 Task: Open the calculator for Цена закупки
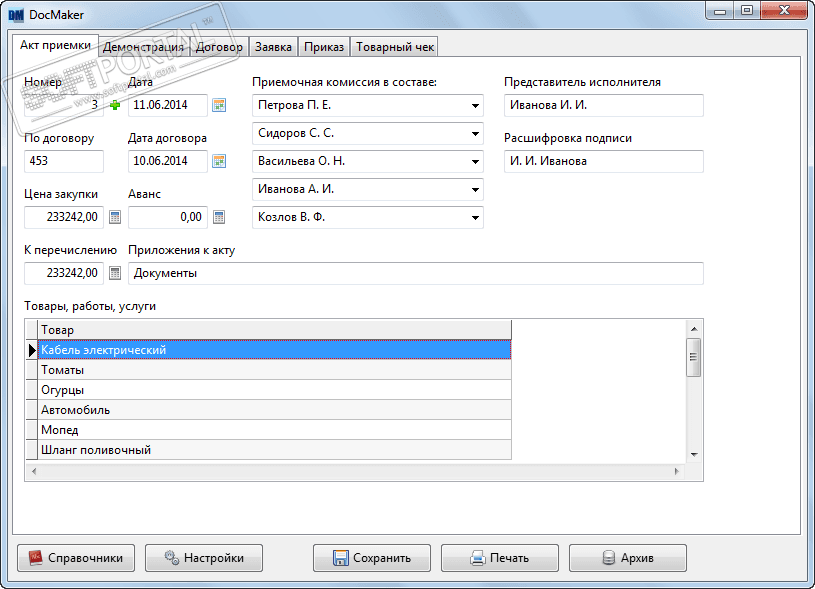pyautogui.click(x=115, y=217)
